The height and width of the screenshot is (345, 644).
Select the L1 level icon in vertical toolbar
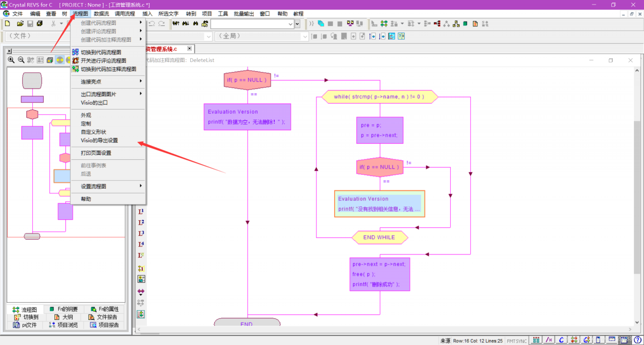point(141,212)
